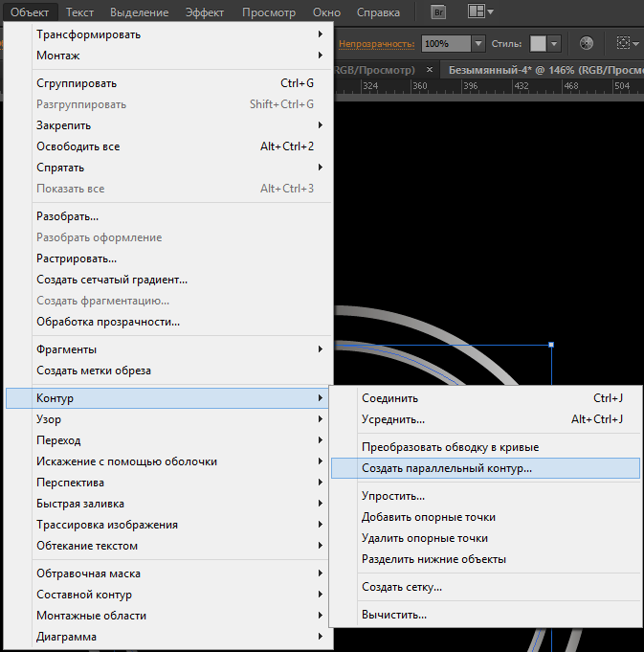Open the graphic style dropdown arrow
644x652 pixels.
(x=552, y=44)
